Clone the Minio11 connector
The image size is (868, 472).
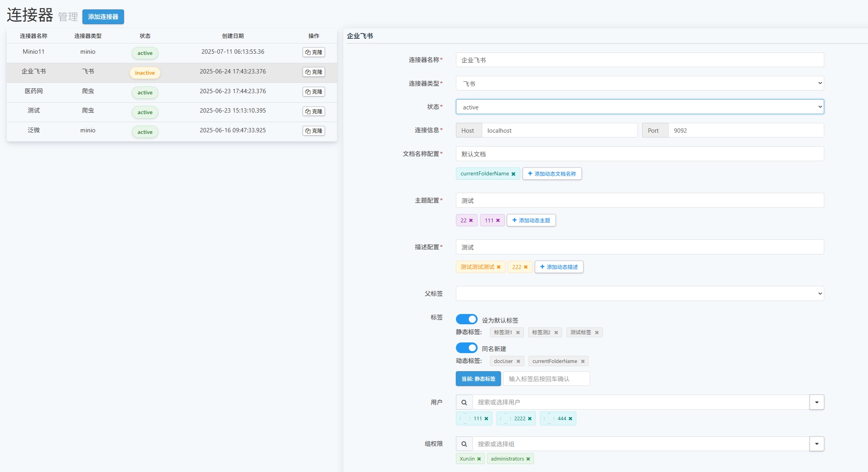pos(313,52)
